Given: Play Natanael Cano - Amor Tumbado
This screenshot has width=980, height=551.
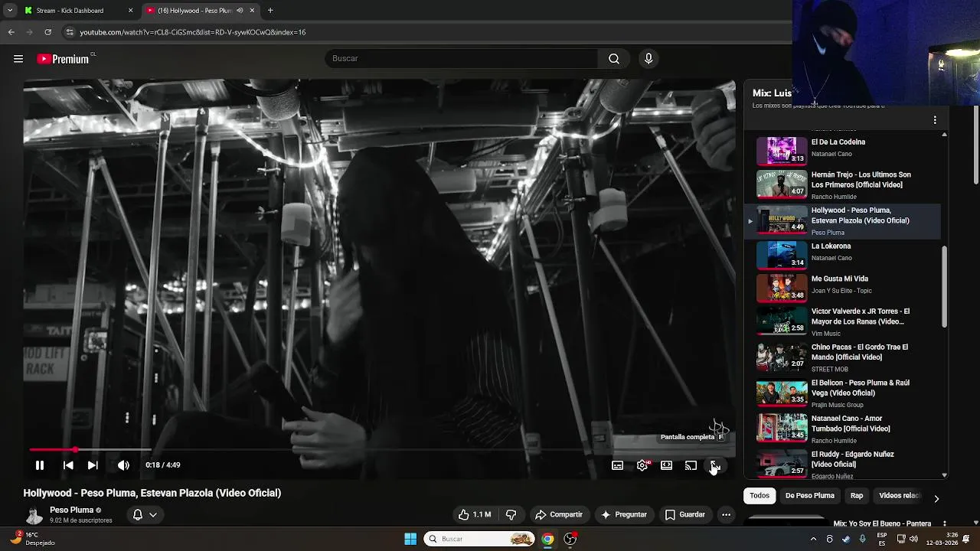Looking at the screenshot, I should (x=842, y=429).
